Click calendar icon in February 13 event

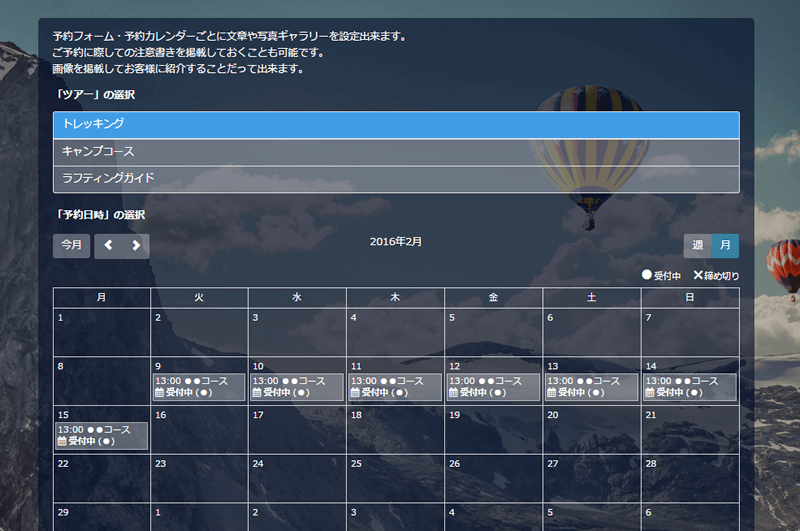(551, 393)
